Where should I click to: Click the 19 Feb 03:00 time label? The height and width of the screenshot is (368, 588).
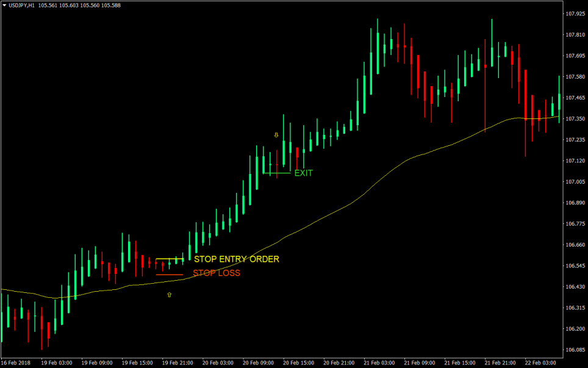(57, 363)
